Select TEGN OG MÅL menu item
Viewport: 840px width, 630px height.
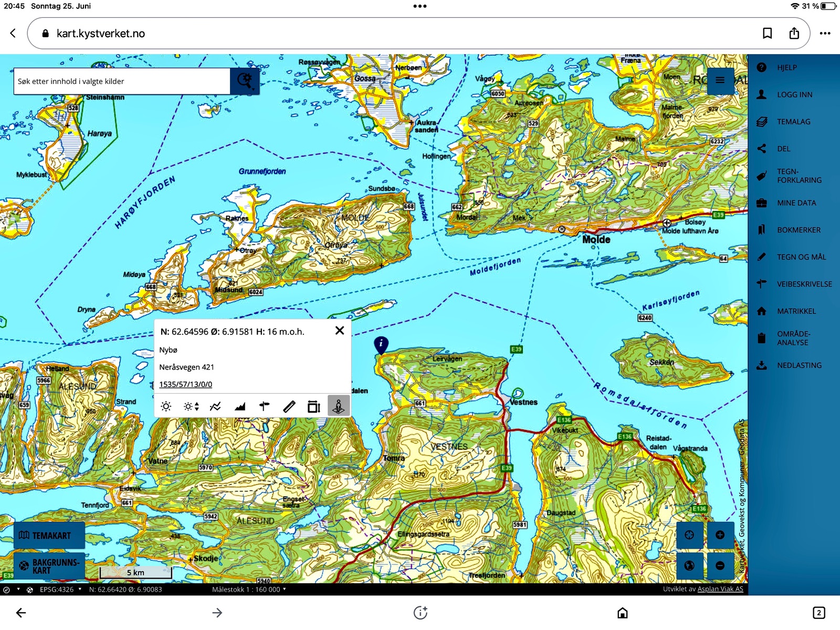click(801, 257)
